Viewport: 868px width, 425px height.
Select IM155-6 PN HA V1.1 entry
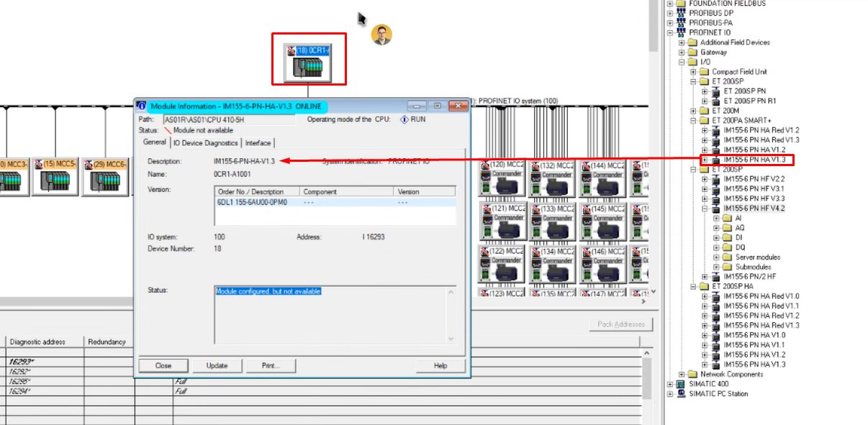754,345
